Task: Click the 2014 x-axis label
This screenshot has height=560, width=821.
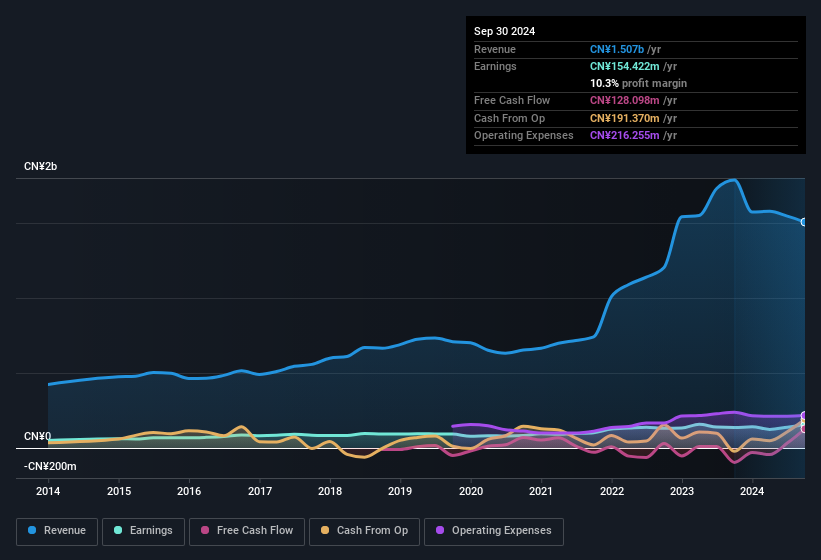Action: click(48, 491)
